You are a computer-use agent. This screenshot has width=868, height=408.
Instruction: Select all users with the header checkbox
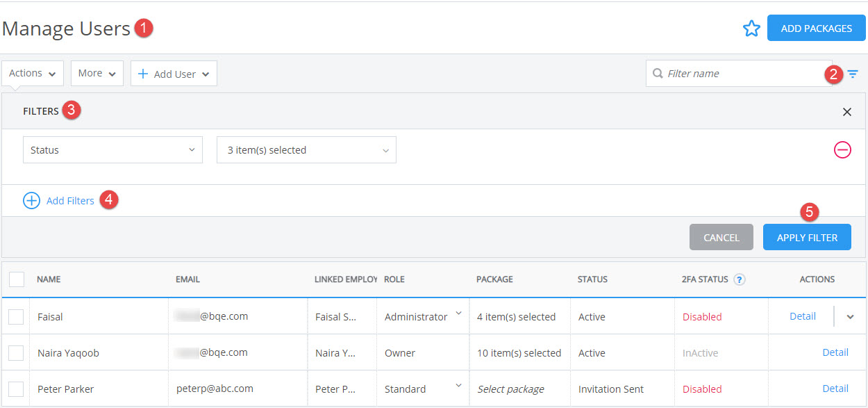point(16,279)
